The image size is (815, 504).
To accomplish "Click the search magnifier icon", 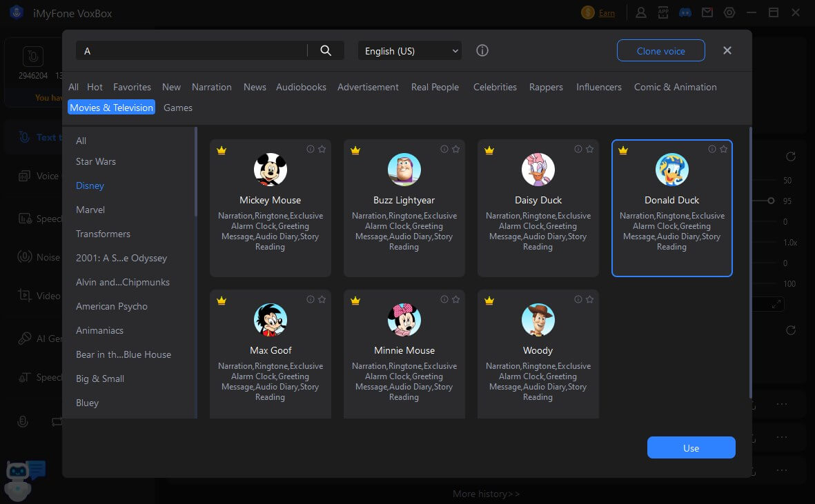I will coord(326,50).
